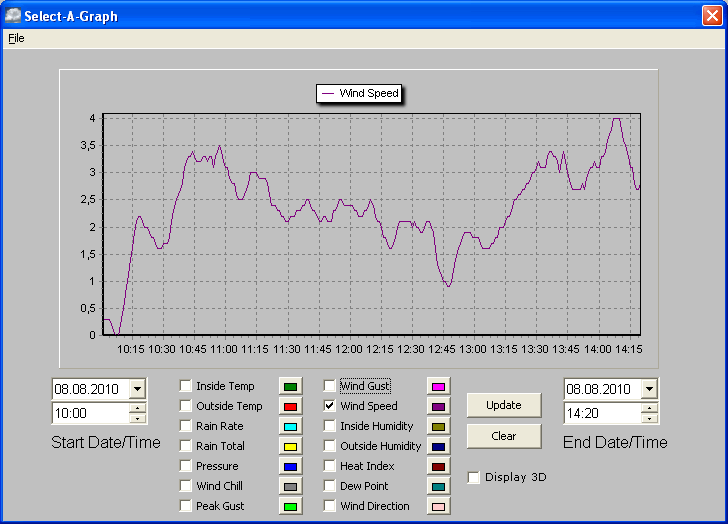Click the red Outside Temp color button

pyautogui.click(x=291, y=407)
